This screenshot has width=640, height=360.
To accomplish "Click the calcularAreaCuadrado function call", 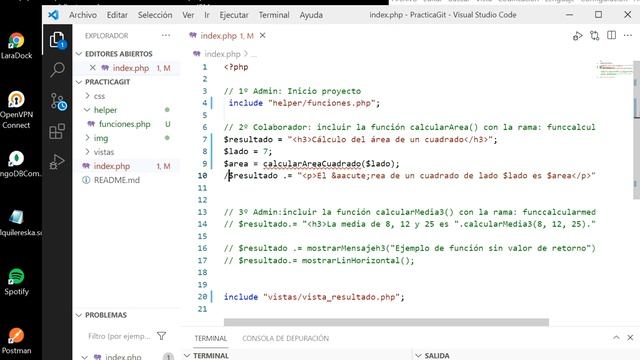I will pos(312,164).
